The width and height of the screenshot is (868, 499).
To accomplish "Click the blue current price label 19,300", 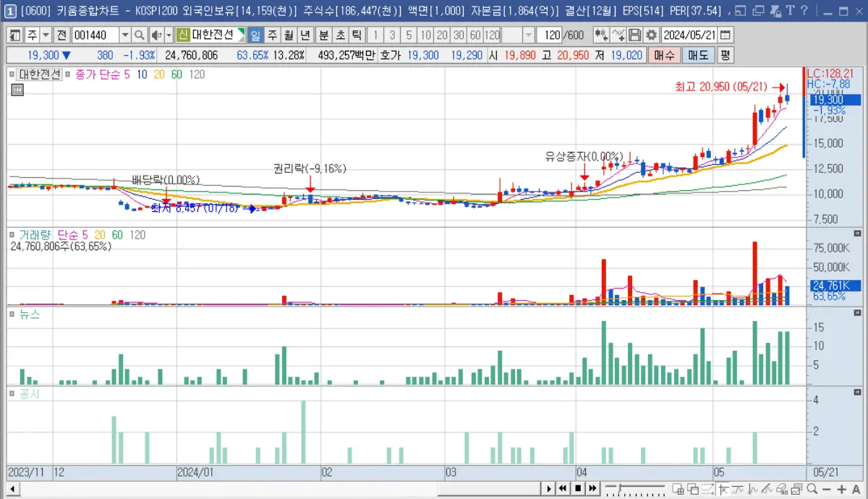I will (x=835, y=100).
